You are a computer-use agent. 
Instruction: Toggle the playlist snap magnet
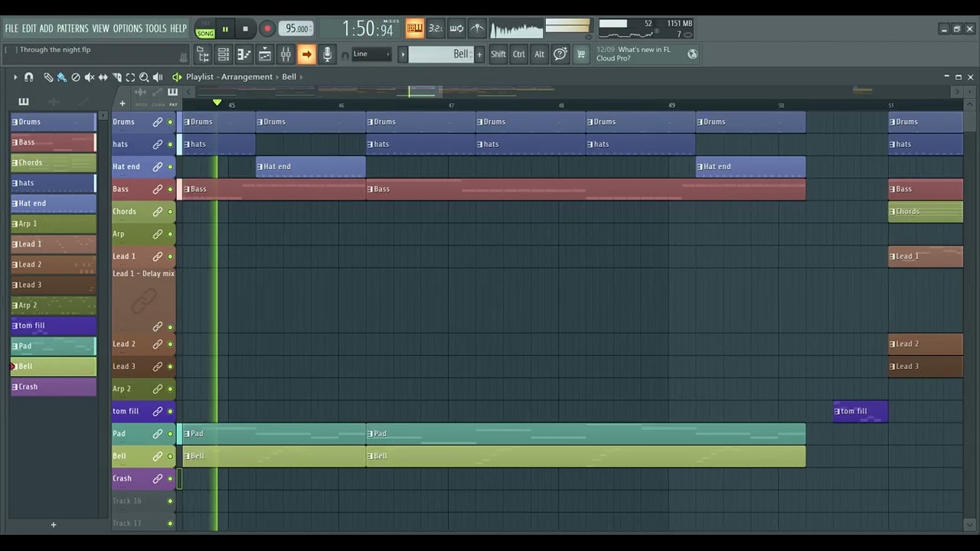pos(28,77)
